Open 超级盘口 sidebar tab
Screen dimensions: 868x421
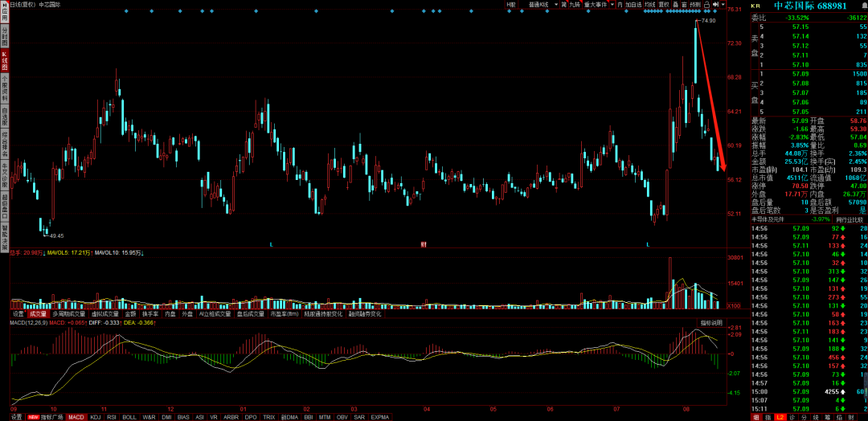(x=5, y=206)
